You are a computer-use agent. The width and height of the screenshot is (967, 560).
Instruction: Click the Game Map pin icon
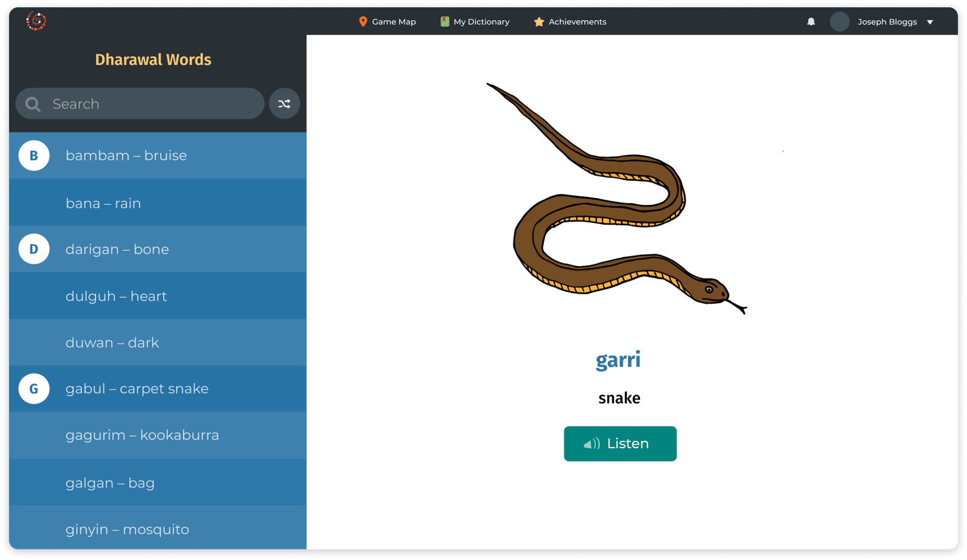click(x=363, y=22)
